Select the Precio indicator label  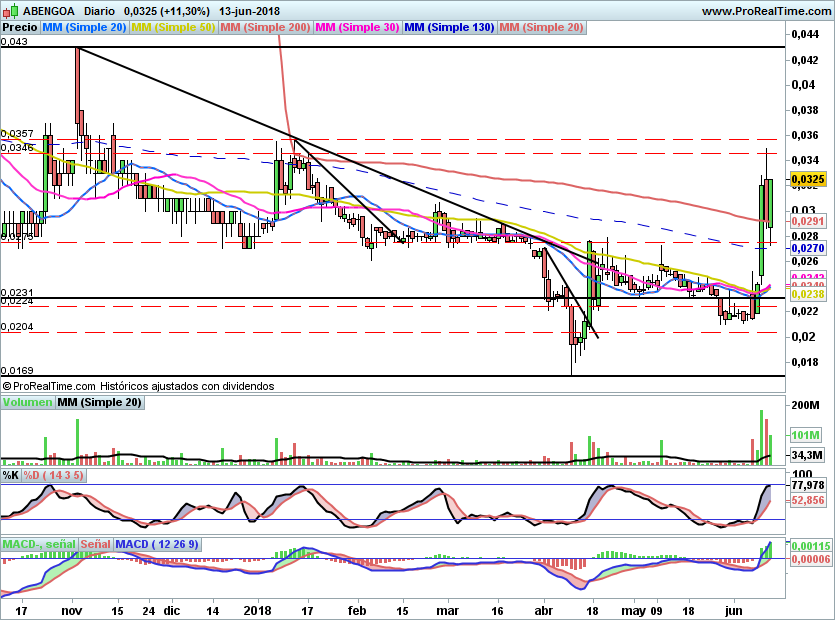click(20, 27)
